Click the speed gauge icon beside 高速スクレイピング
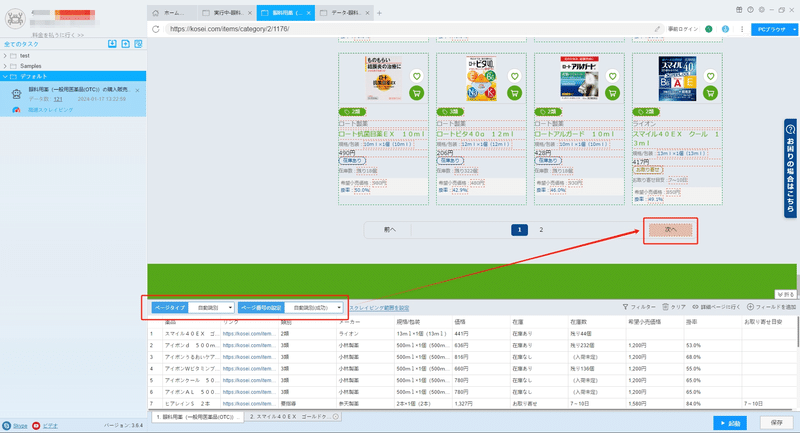This screenshot has height=433, width=800. [x=16, y=110]
